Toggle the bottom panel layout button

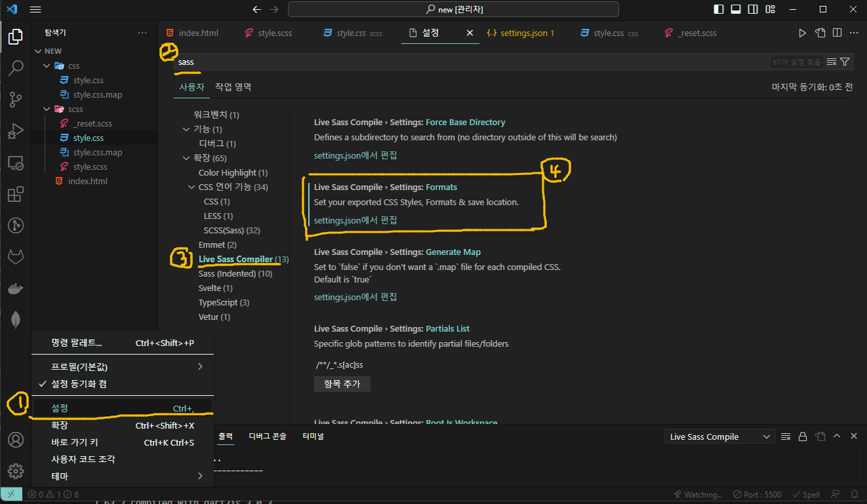tap(736, 10)
